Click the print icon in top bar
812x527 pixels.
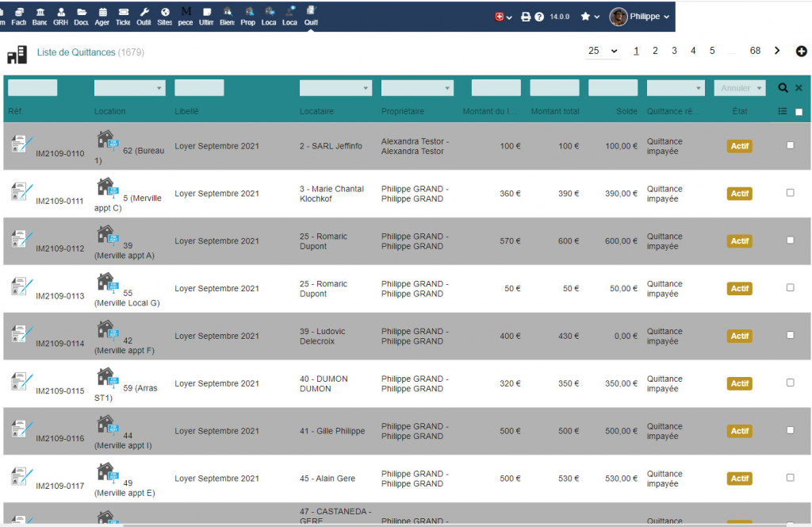pos(525,17)
